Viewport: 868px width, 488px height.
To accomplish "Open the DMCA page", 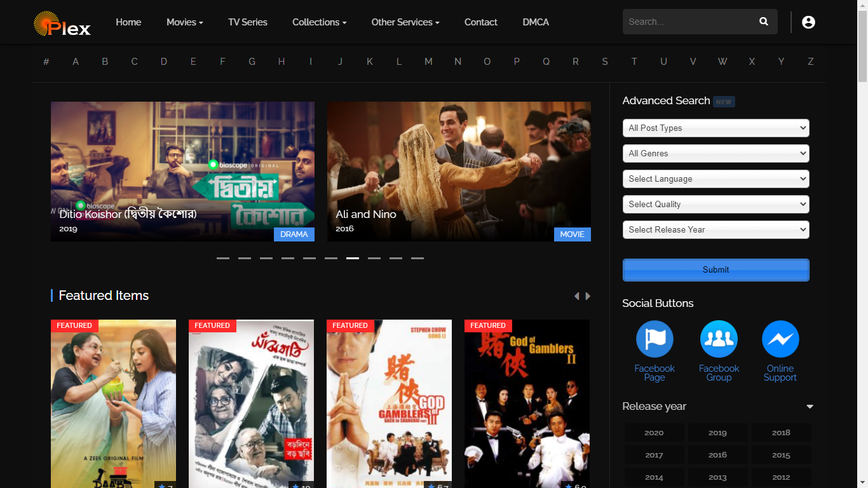I will pos(536,22).
